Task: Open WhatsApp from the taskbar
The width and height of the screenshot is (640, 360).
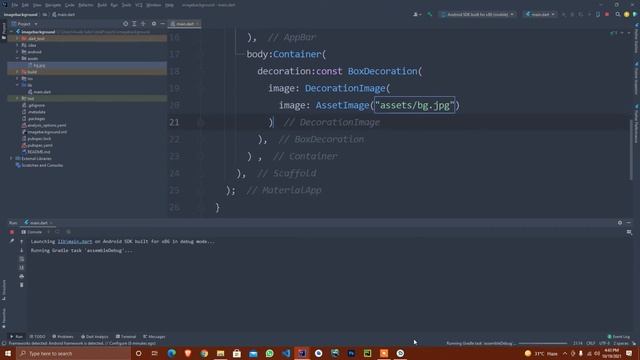Action: (269, 353)
